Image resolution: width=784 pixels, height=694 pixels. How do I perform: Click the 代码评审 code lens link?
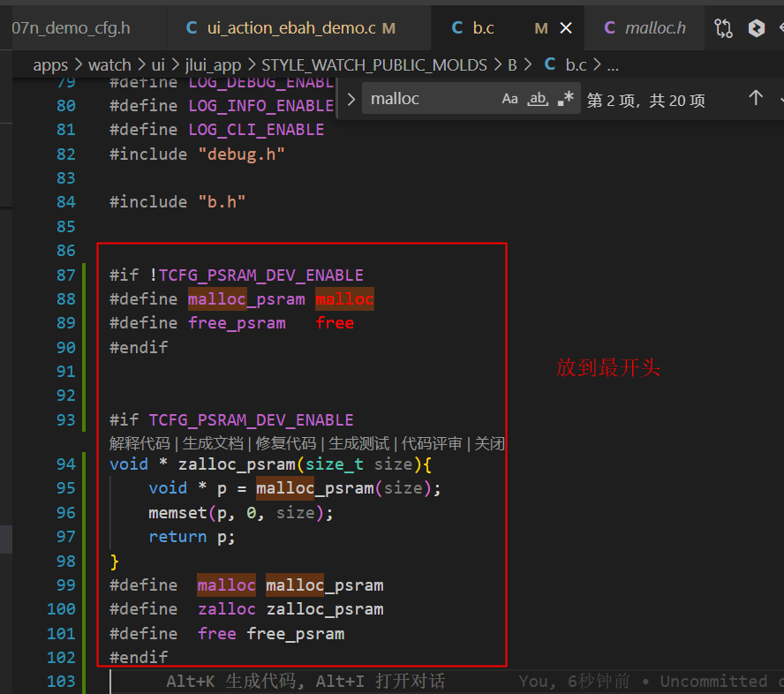click(432, 443)
